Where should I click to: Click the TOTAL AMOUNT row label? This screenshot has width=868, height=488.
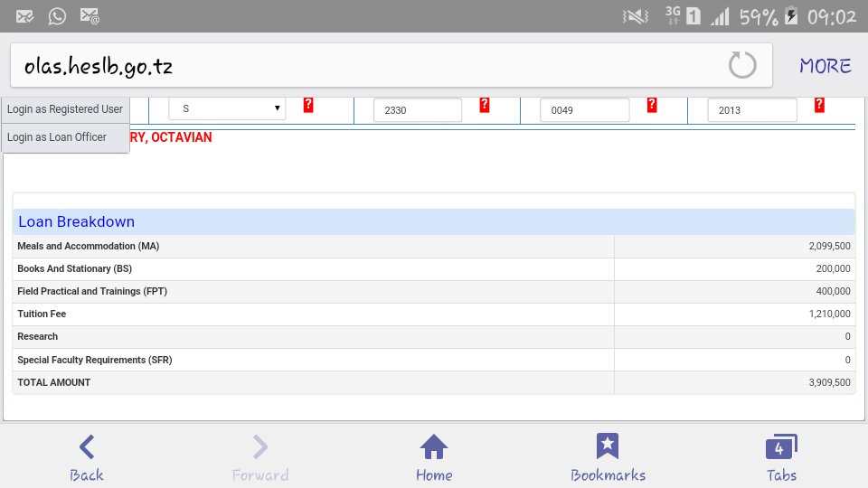[x=53, y=383]
